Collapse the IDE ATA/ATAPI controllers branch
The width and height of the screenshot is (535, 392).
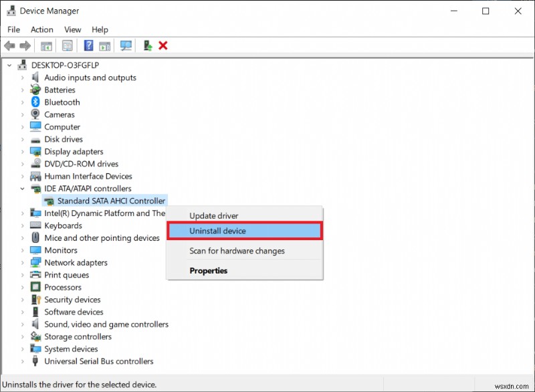(x=21, y=189)
